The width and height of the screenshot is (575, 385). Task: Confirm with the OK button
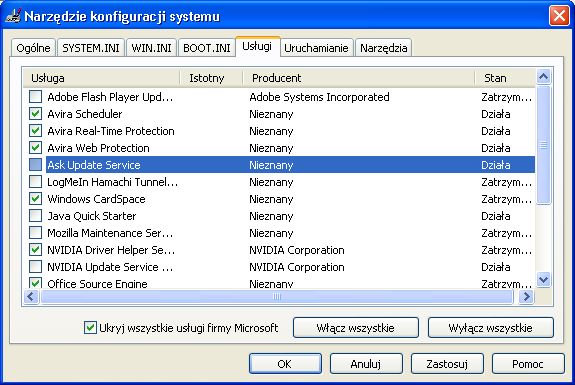click(x=285, y=364)
